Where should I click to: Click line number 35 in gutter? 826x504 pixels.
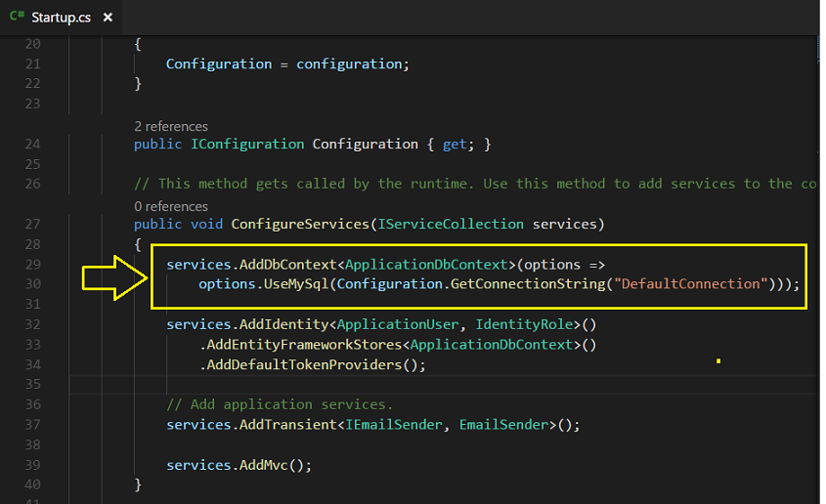click(31, 384)
